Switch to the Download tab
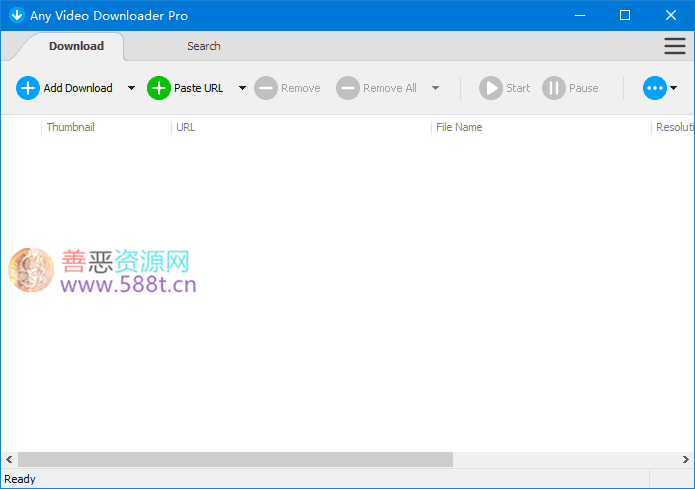The image size is (695, 489). pos(76,46)
